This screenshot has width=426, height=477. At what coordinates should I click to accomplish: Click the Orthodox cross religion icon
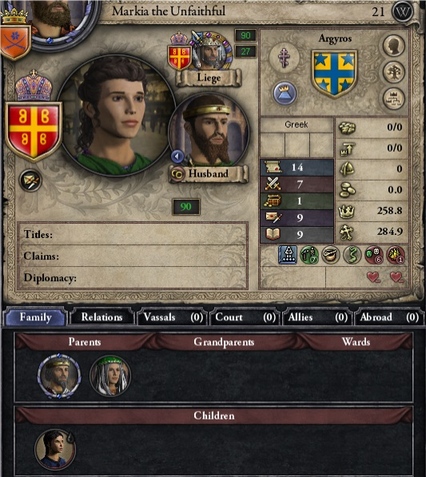(284, 58)
